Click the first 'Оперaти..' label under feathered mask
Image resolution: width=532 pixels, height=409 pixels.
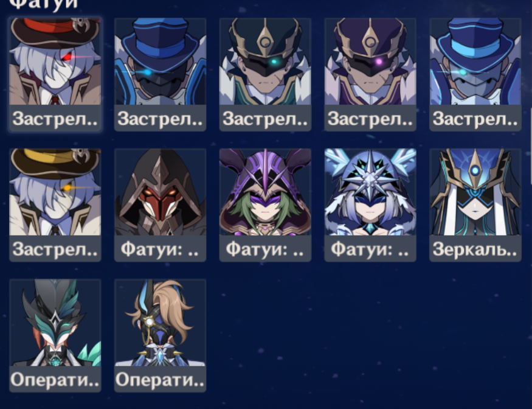click(x=55, y=379)
